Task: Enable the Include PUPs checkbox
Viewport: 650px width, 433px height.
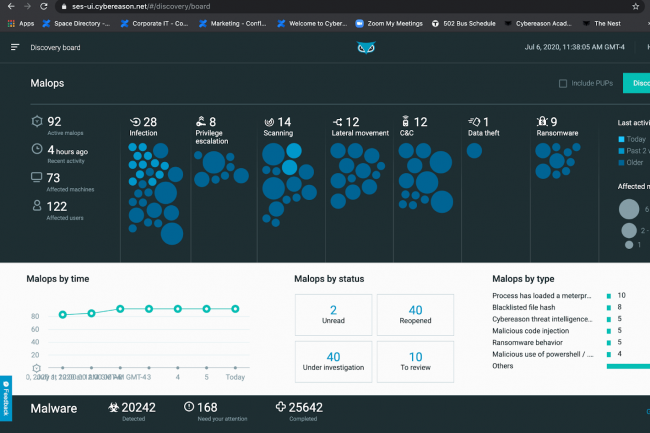Action: click(563, 84)
